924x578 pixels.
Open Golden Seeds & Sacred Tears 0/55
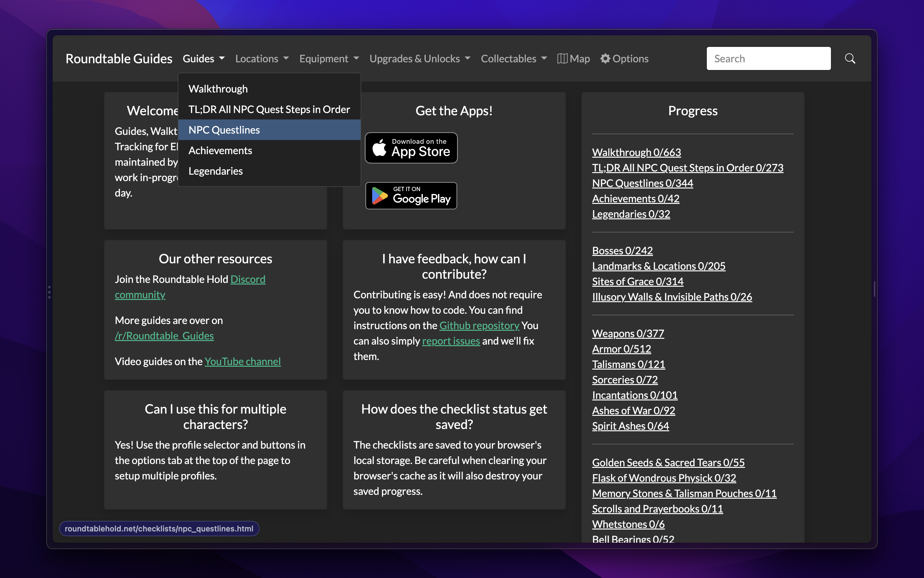[668, 462]
